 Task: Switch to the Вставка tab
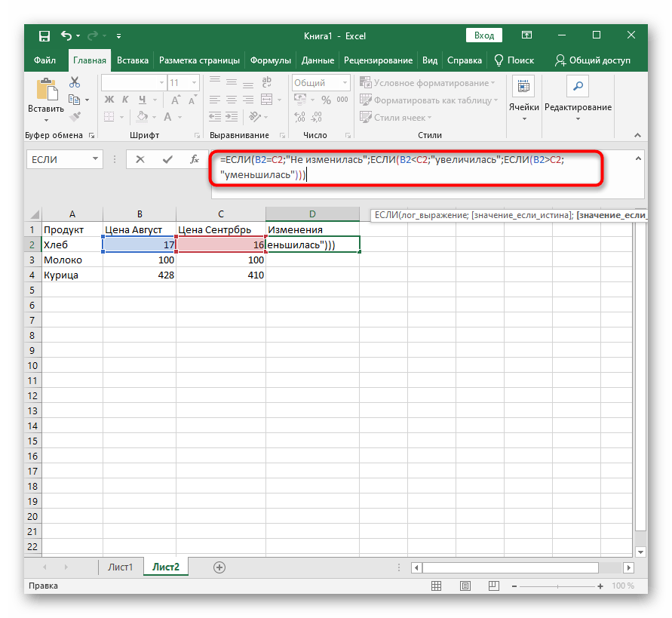pyautogui.click(x=133, y=60)
